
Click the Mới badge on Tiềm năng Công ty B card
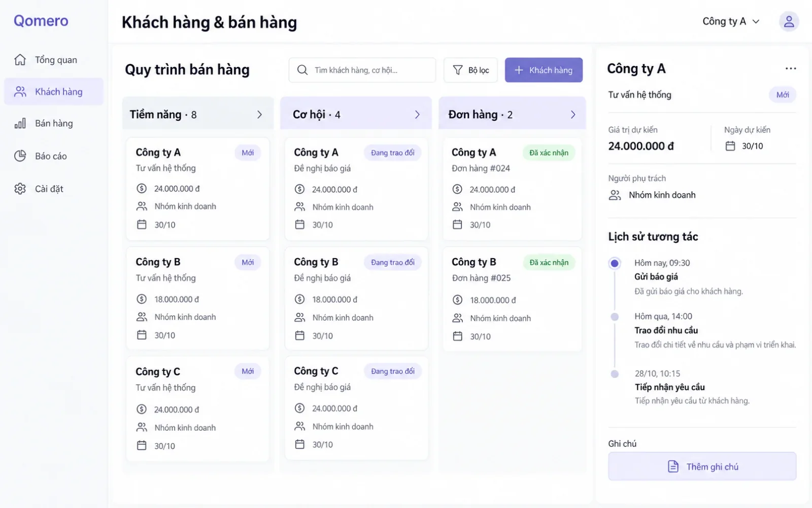pyautogui.click(x=248, y=262)
